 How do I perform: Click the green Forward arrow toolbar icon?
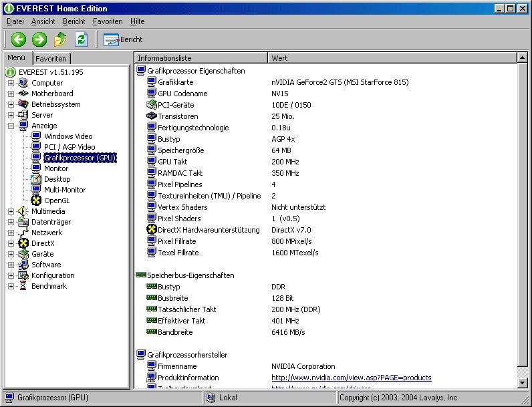point(39,39)
